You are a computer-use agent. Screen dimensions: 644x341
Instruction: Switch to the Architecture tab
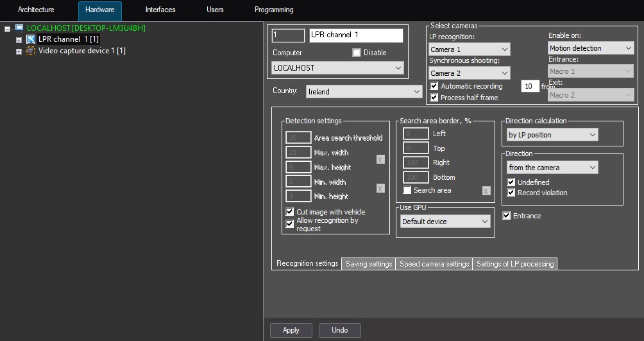pyautogui.click(x=36, y=10)
